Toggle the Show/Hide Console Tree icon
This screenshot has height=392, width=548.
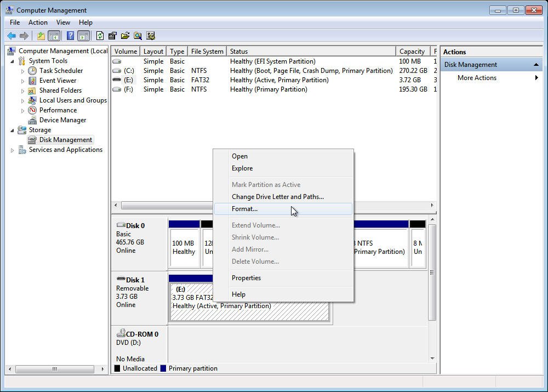click(x=54, y=36)
